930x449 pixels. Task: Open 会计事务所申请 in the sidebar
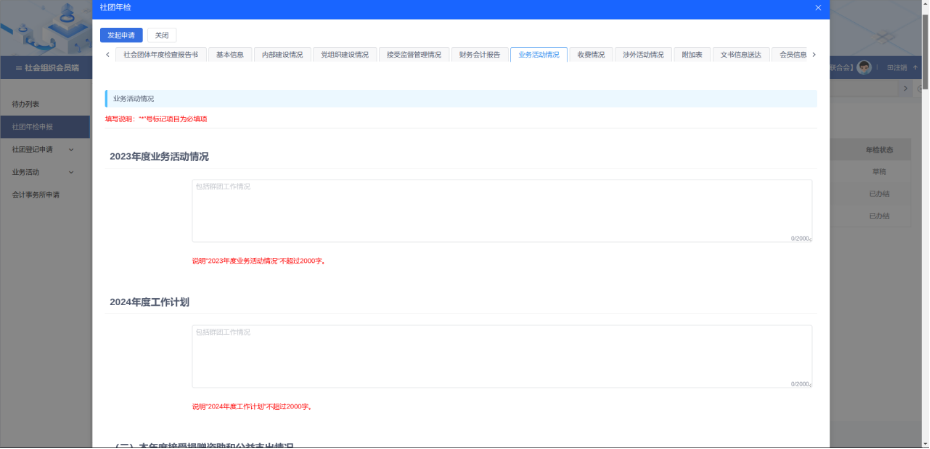pyautogui.click(x=36, y=194)
